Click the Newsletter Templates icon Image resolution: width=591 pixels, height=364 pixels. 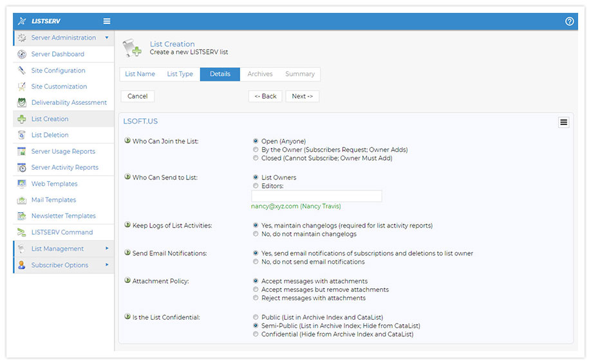[22, 216]
